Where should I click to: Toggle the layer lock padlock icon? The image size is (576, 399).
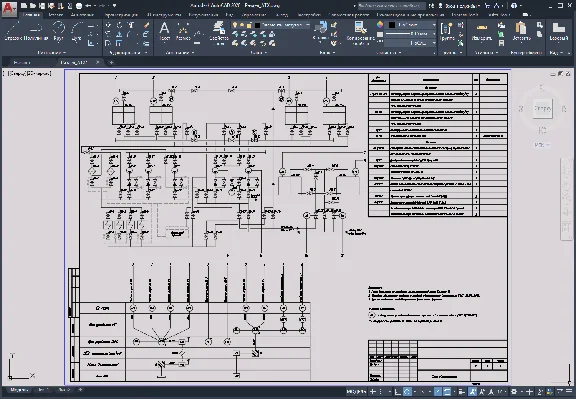pos(249,25)
